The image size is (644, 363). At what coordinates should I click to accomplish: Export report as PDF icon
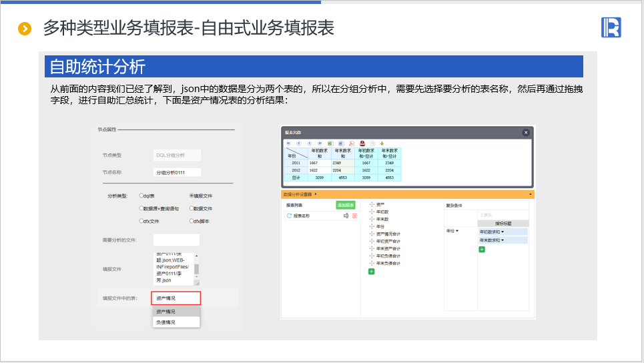click(x=351, y=143)
